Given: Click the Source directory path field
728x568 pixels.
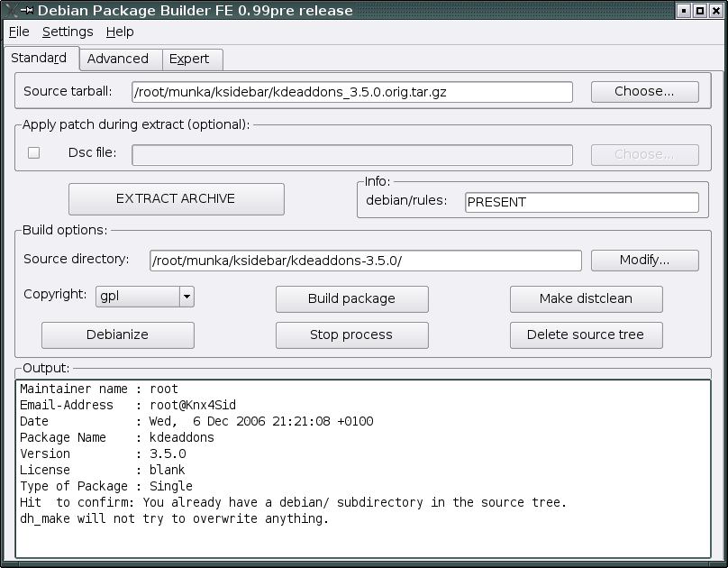Looking at the screenshot, I should coord(366,261).
